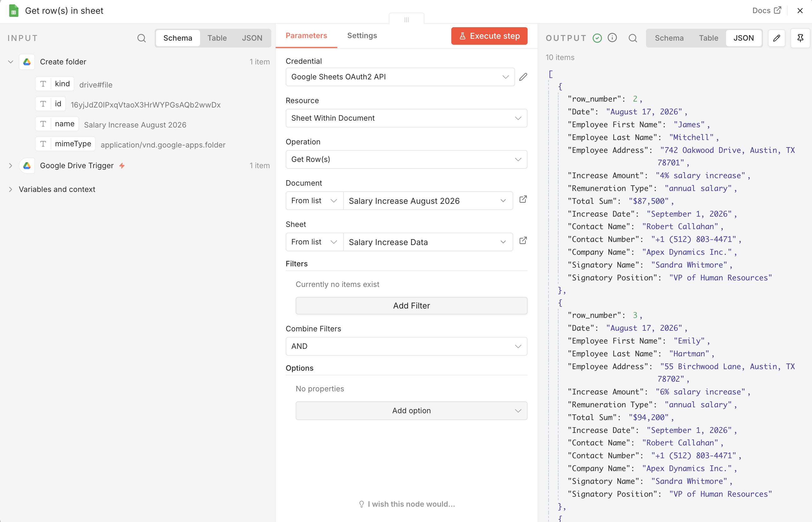Click the output info icon
812x522 pixels.
(x=612, y=38)
